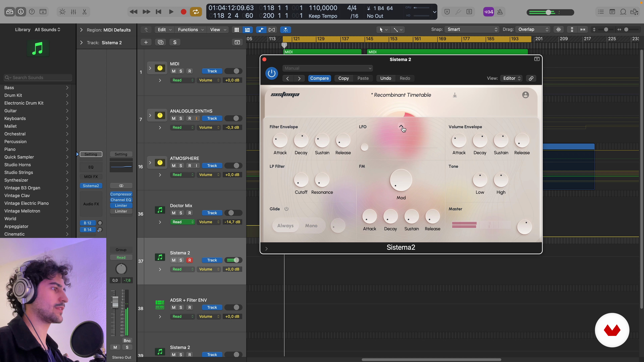Start playback with Play button
The height and width of the screenshot is (362, 644).
tap(171, 12)
